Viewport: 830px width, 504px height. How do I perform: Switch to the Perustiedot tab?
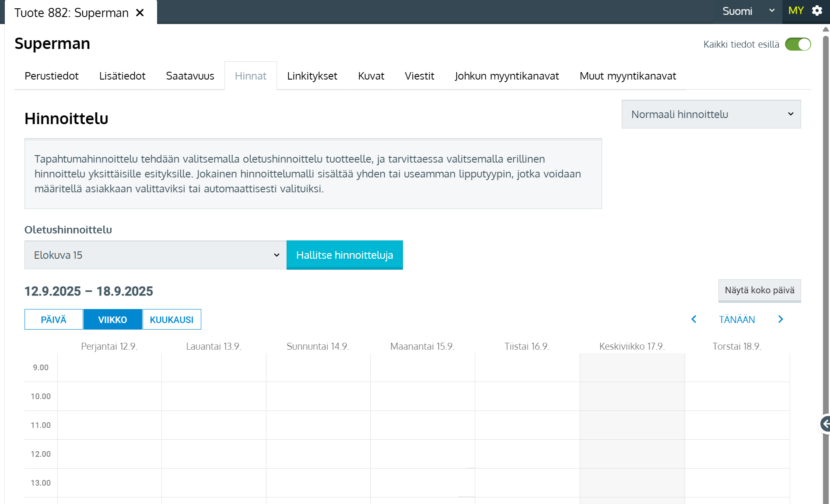click(x=52, y=76)
